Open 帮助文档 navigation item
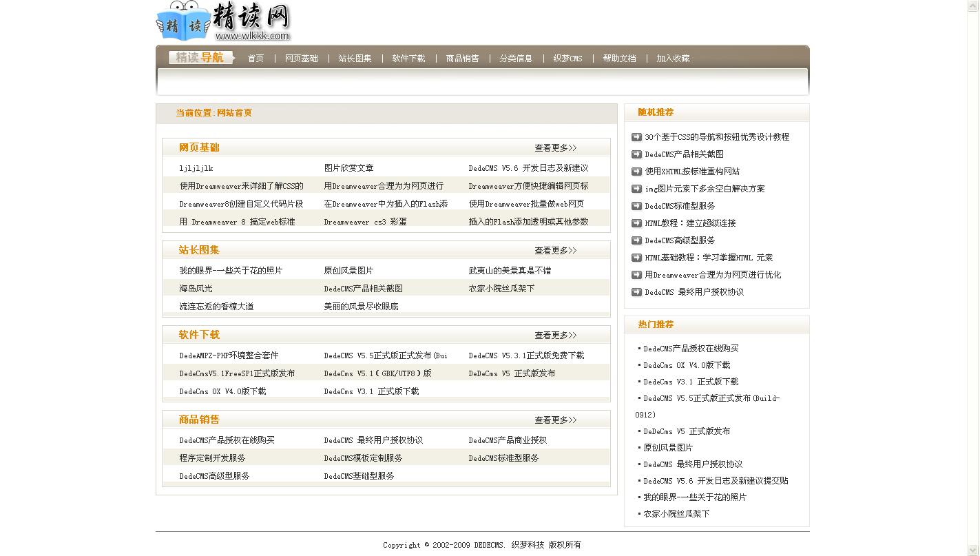This screenshot has width=980, height=556. coord(619,59)
